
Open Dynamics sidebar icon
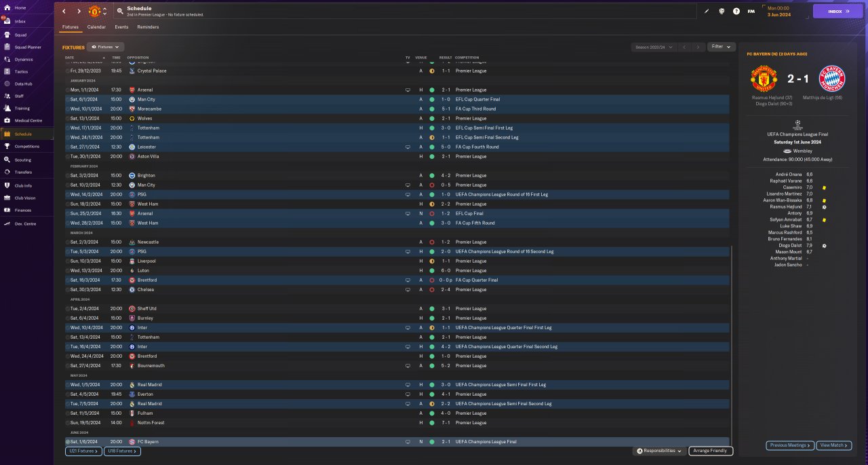click(x=6, y=59)
